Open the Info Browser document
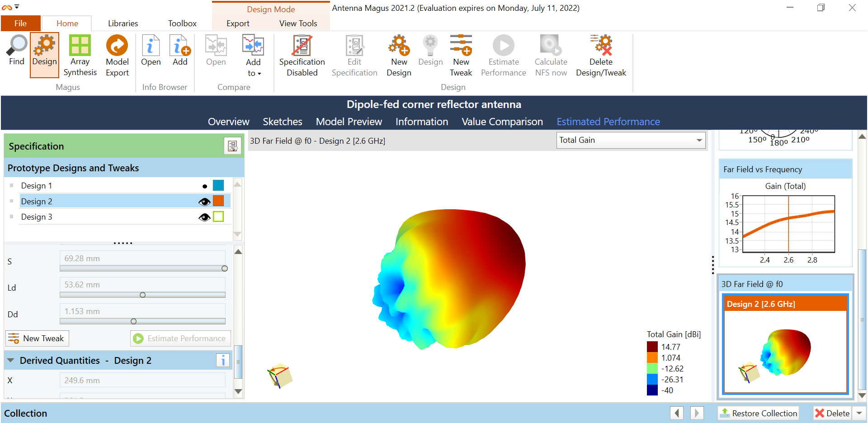The width and height of the screenshot is (868, 423). pyautogui.click(x=151, y=51)
